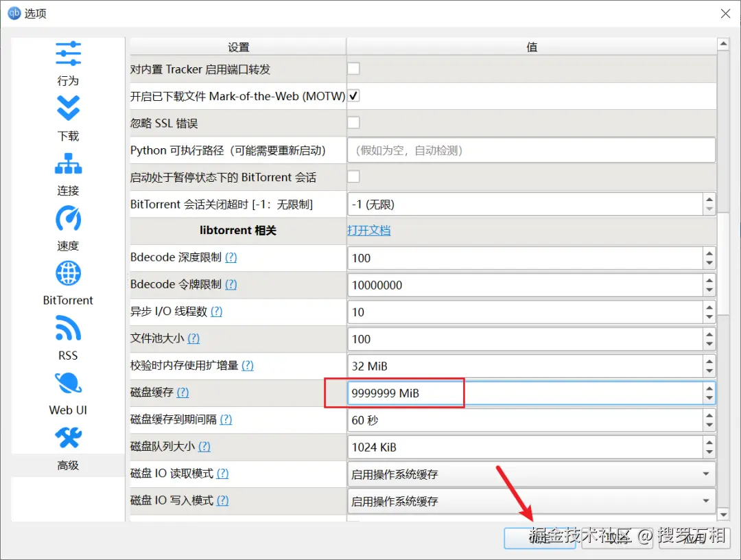Viewport: 741px width, 560px height.
Task: Open the Web UI planet icon
Action: coord(68,383)
